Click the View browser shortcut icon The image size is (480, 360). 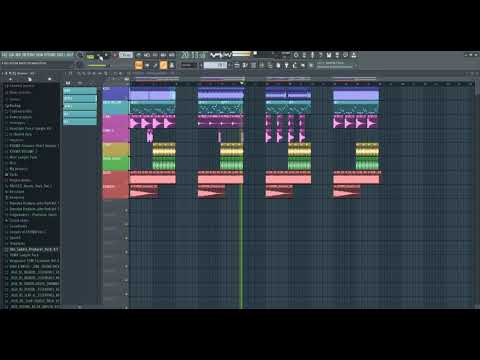[172, 65]
